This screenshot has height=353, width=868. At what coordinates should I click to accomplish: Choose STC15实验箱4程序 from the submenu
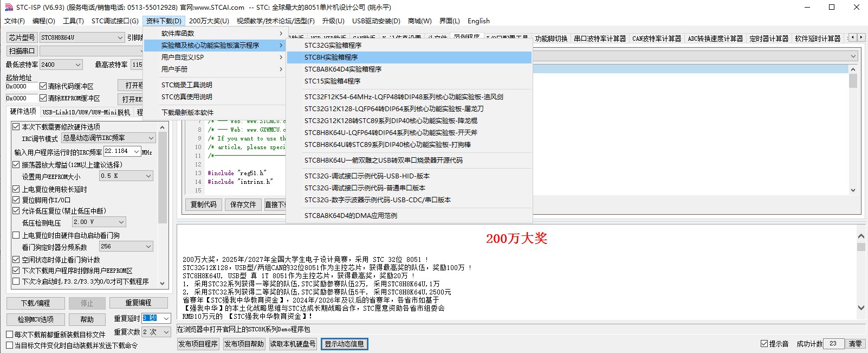409,81
